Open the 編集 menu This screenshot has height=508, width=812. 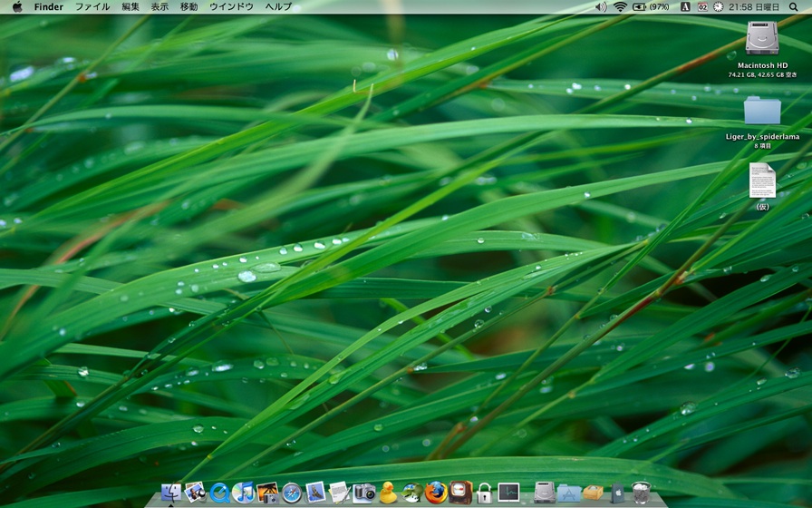coord(130,6)
